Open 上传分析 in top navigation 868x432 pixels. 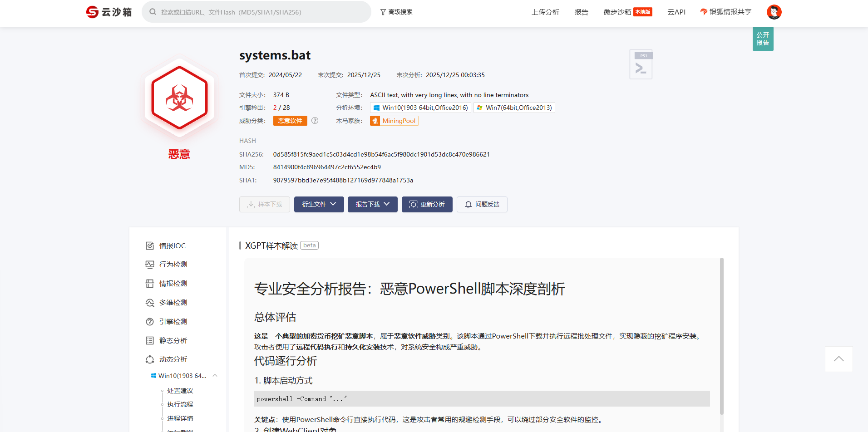545,12
